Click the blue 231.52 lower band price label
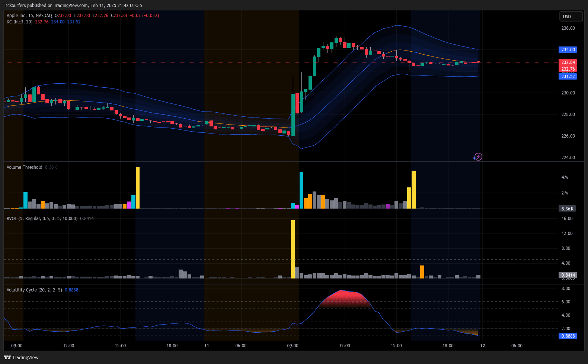 (x=568, y=77)
